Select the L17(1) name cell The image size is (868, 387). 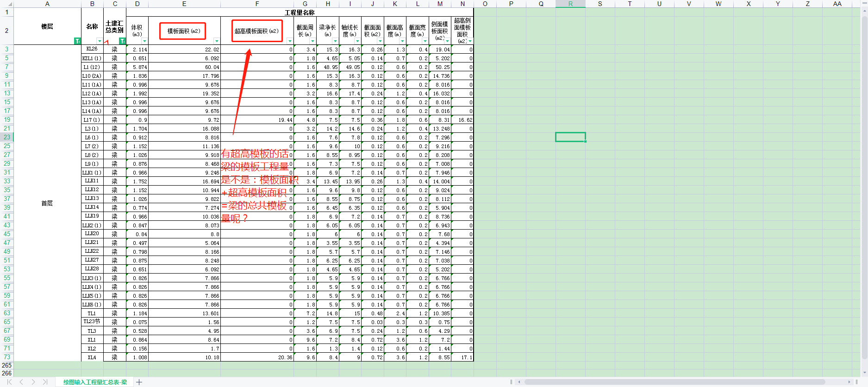(92, 120)
